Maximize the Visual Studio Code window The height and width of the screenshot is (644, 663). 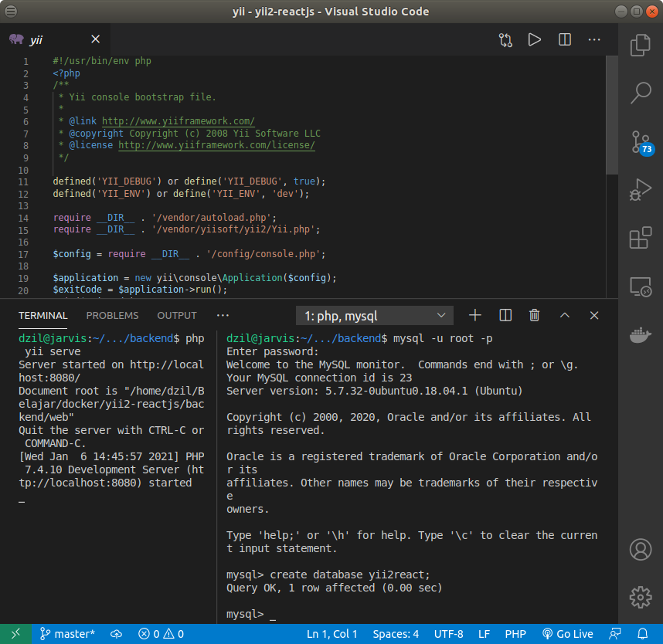click(x=637, y=12)
